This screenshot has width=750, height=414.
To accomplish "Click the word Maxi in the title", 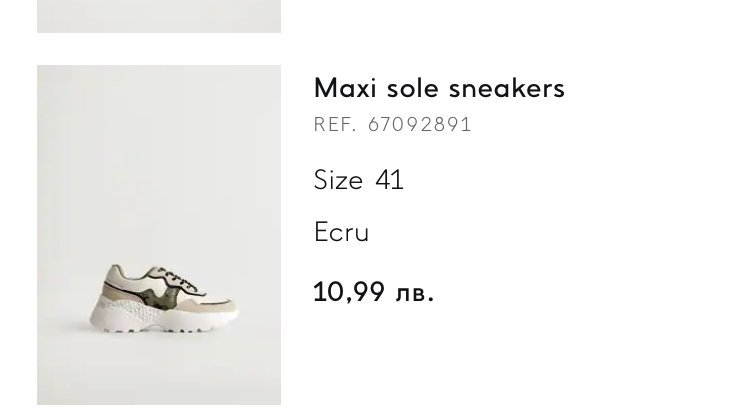I will click(343, 88).
